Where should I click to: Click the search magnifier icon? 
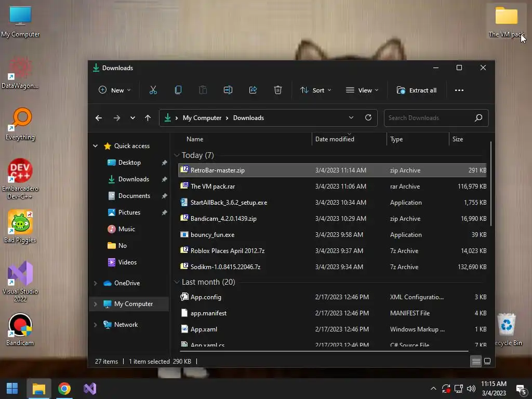[x=478, y=118]
